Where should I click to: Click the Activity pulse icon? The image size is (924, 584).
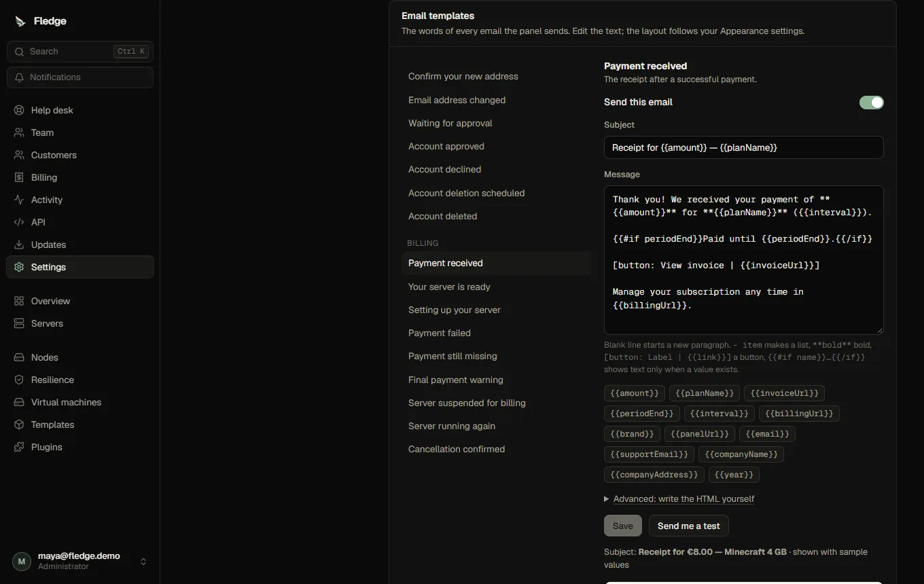point(19,200)
